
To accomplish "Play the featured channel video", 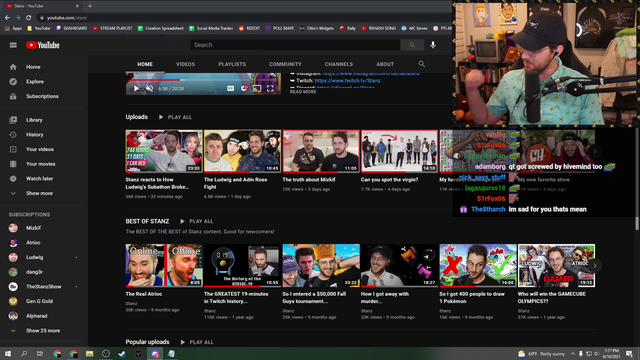I will coord(136,89).
